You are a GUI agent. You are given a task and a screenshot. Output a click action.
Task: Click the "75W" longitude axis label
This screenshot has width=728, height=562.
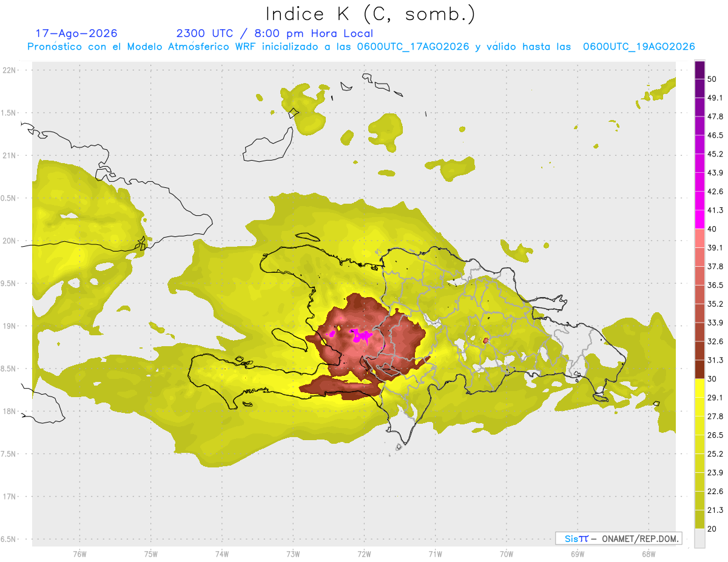click(150, 554)
